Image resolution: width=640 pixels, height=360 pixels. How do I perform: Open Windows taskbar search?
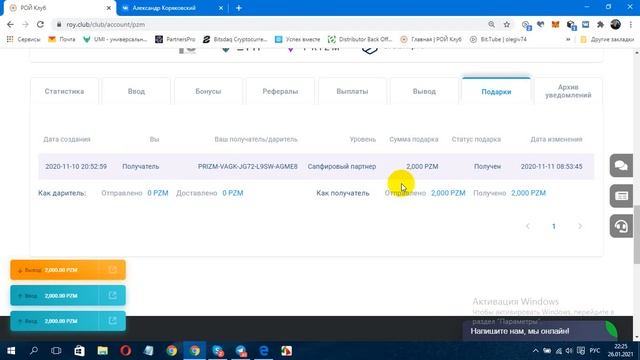(x=34, y=351)
